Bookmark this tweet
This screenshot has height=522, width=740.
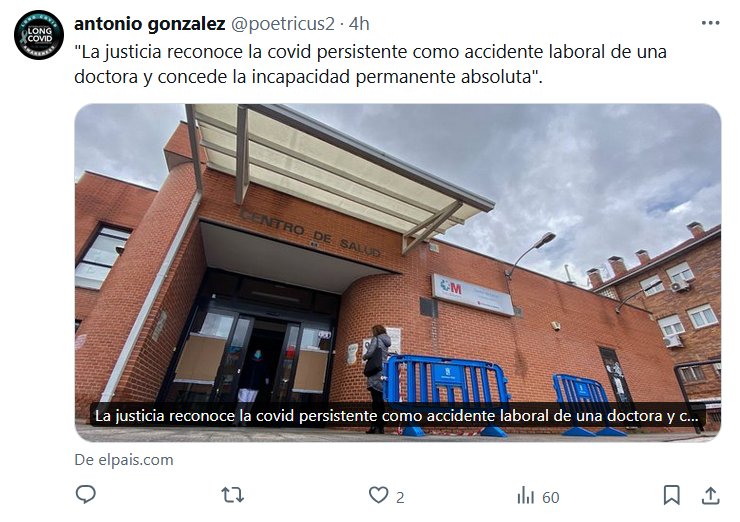click(x=672, y=495)
